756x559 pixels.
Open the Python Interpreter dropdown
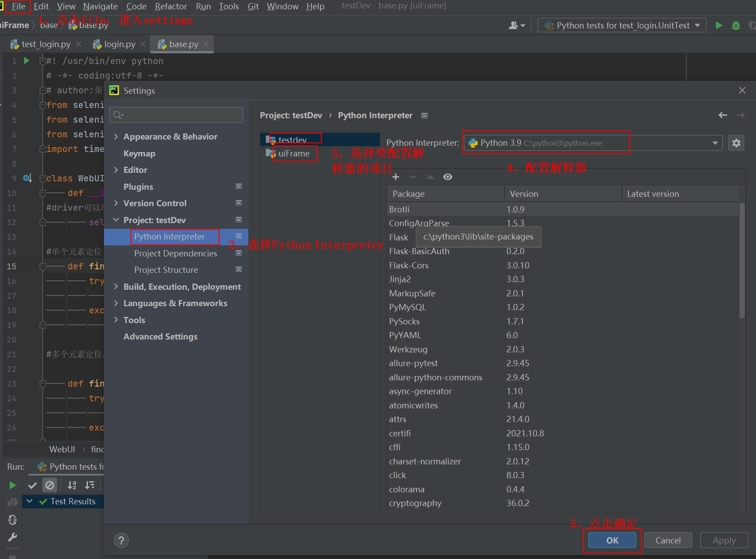coord(593,143)
